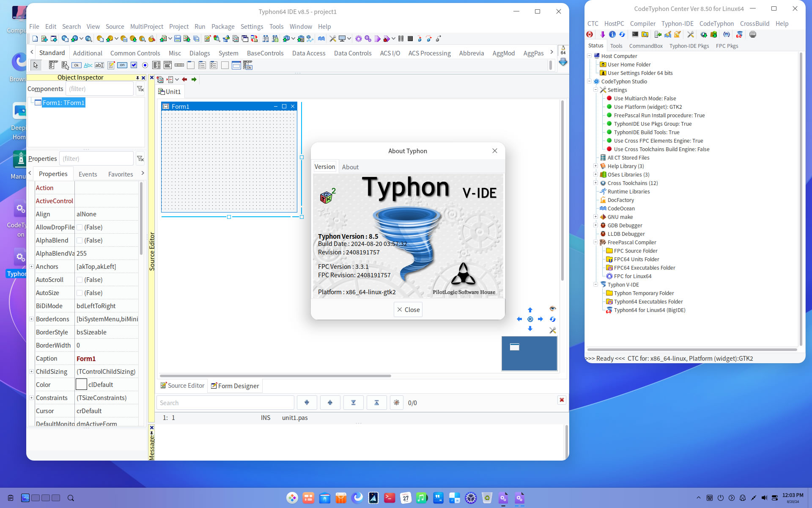Image resolution: width=812 pixels, height=508 pixels.
Task: Click the Pause icon in IDE toolbar
Action: (x=401, y=39)
